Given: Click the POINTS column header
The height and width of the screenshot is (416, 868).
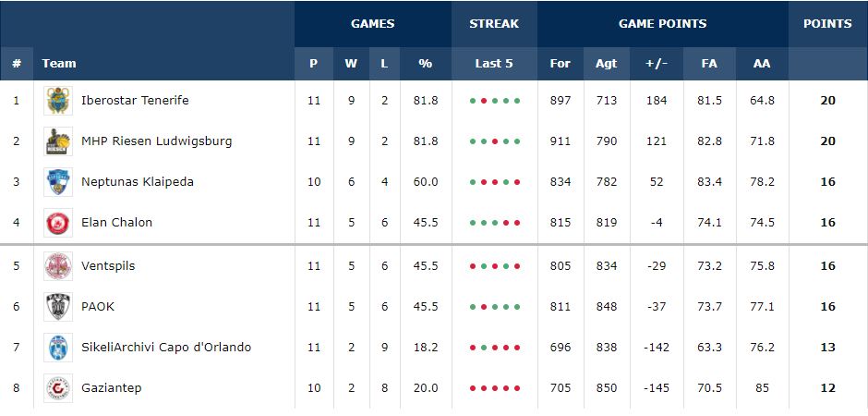Looking at the screenshot, I should 827,24.
